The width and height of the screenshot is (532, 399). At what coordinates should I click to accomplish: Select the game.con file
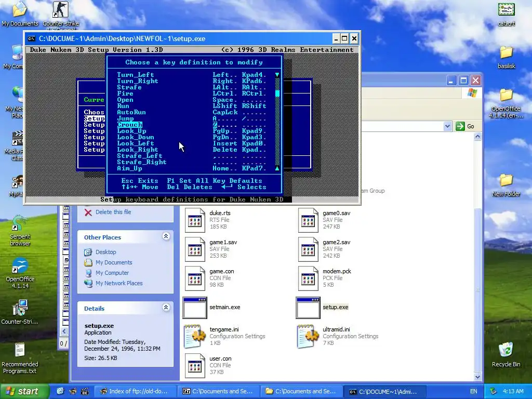tap(195, 278)
